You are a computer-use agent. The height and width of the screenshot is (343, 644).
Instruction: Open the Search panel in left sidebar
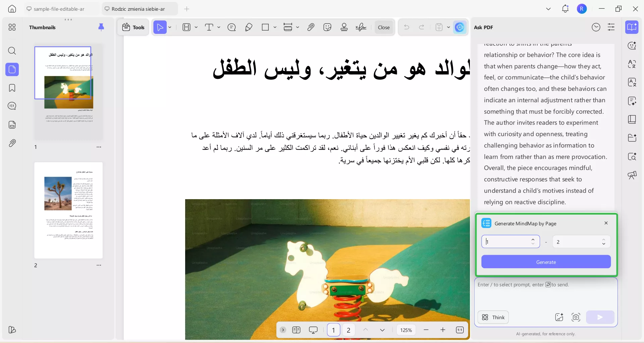click(x=12, y=51)
